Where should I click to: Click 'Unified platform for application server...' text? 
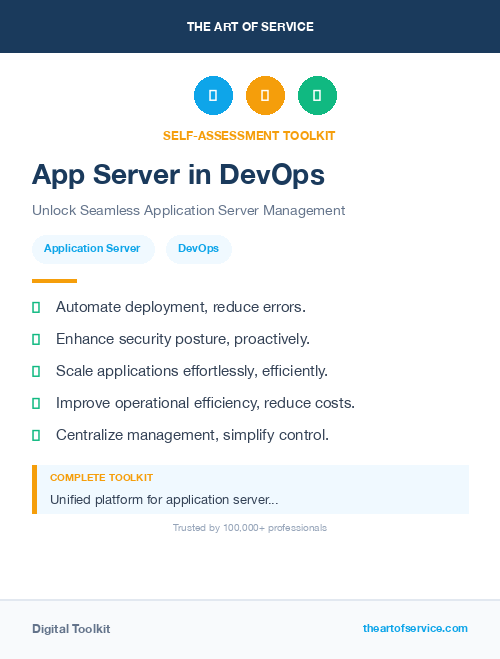(164, 500)
